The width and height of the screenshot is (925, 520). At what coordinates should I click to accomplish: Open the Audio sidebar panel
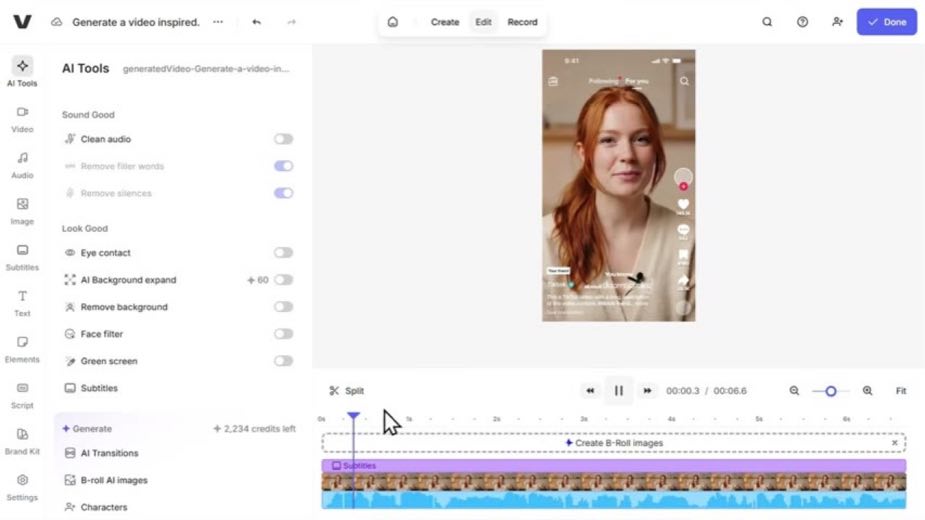(x=22, y=166)
